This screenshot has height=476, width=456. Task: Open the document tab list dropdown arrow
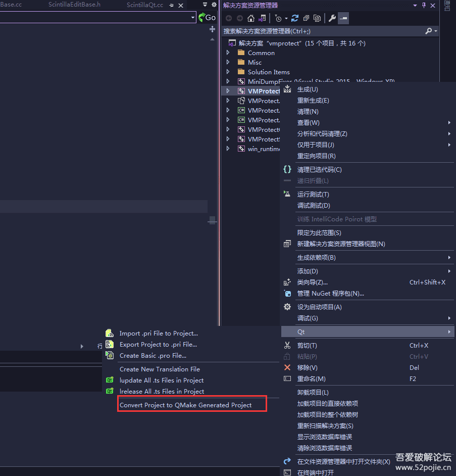click(205, 5)
